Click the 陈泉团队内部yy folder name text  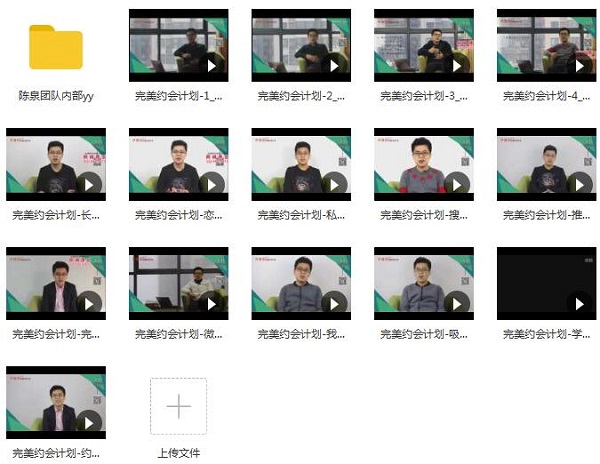pos(56,96)
